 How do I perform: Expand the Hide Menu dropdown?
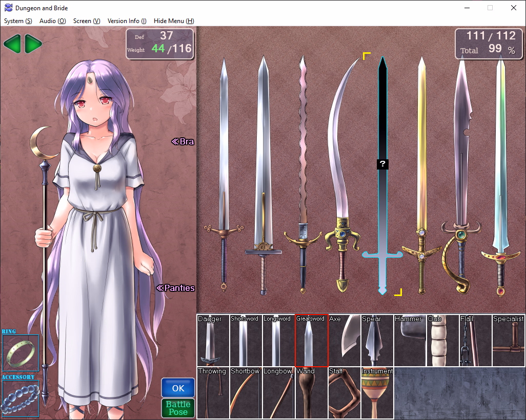click(x=174, y=21)
